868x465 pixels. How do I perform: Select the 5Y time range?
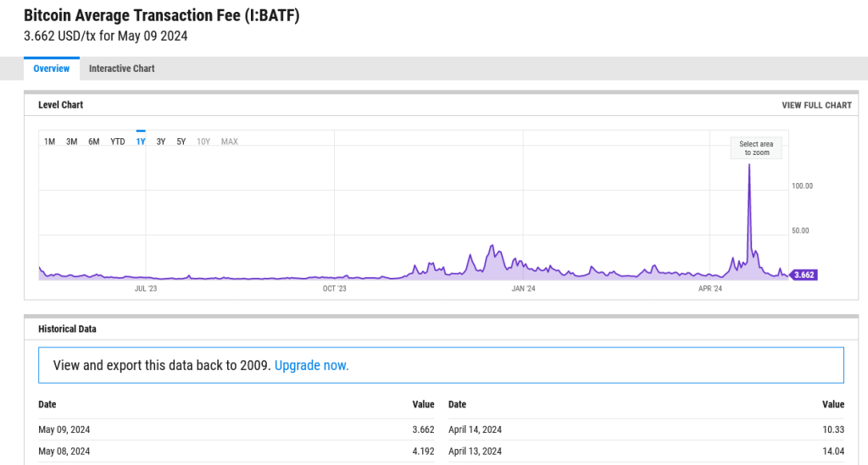point(181,141)
